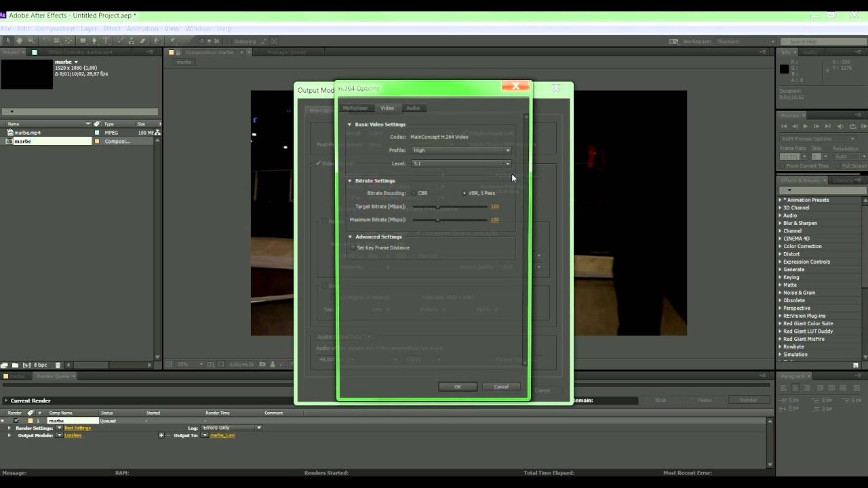Select the Hand tool

(x=19, y=41)
